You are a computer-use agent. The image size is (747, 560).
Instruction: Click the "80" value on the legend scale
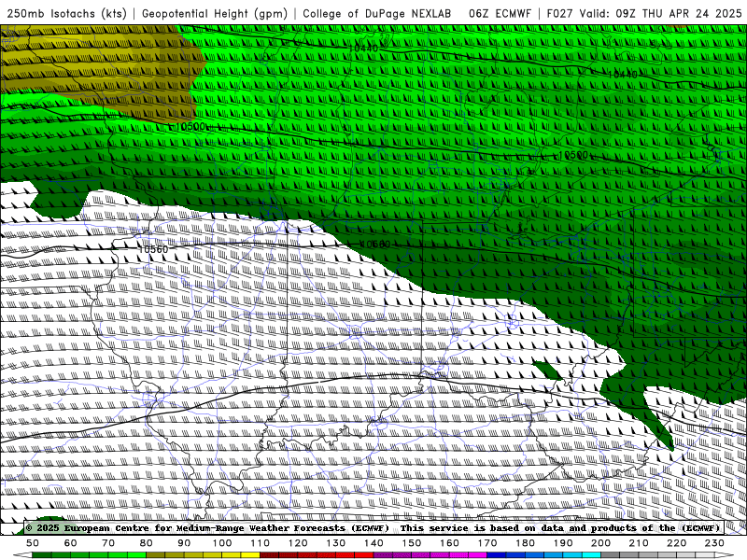coord(147,543)
